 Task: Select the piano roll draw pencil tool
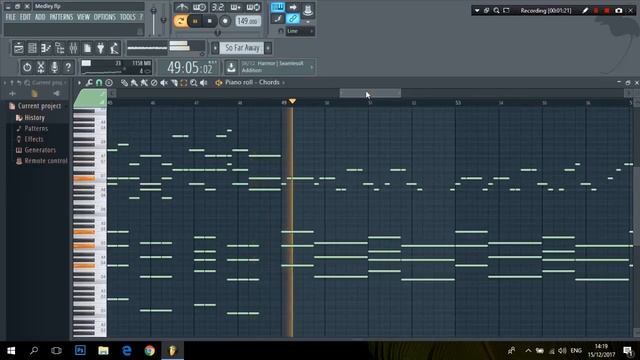pyautogui.click(x=124, y=83)
